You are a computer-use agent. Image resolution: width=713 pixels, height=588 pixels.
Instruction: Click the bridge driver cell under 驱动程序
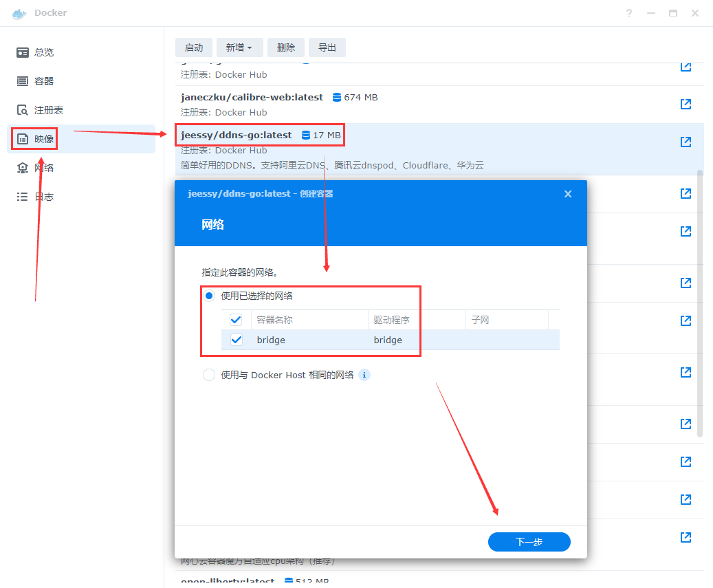pos(388,340)
